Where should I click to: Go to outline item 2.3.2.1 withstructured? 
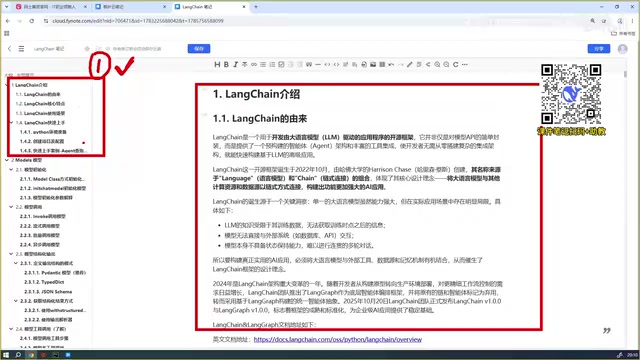pos(56,310)
